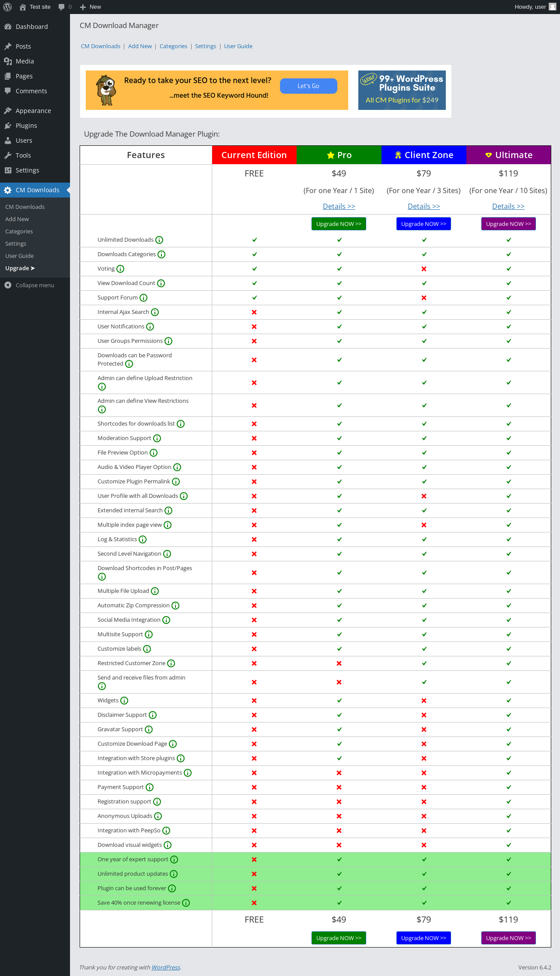The width and height of the screenshot is (560, 976).
Task: Show info for Gravatar Support
Action: coord(149,729)
